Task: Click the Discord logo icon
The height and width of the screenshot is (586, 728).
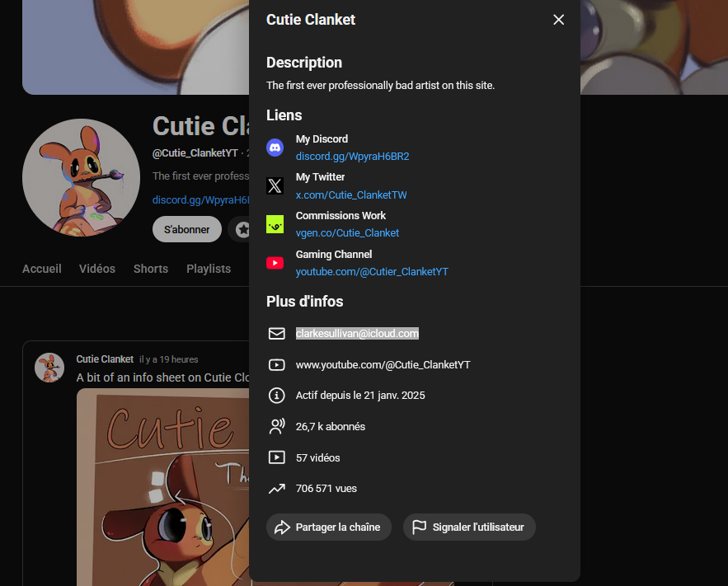Action: coord(275,148)
